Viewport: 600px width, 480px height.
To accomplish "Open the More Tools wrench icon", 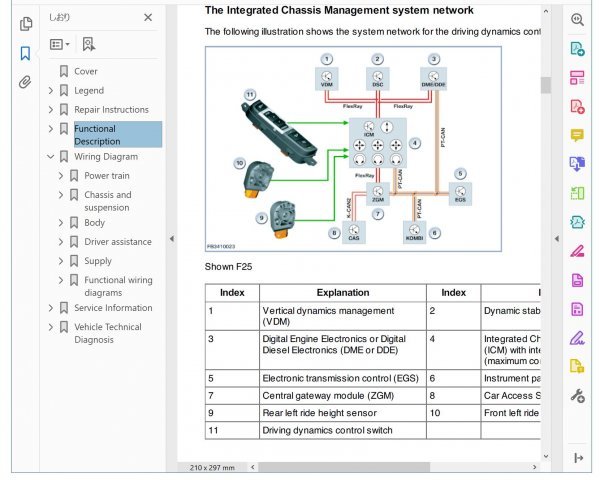I will coord(577,396).
